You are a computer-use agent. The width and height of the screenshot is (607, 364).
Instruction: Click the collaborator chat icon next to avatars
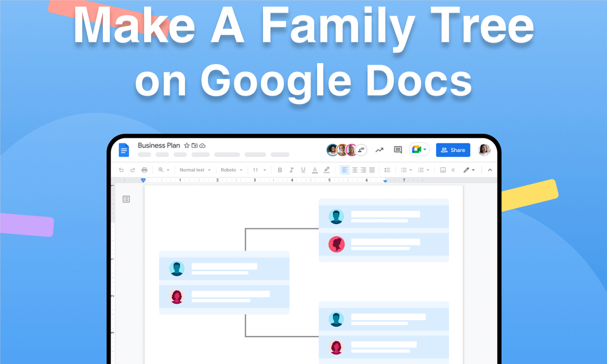[362, 150]
